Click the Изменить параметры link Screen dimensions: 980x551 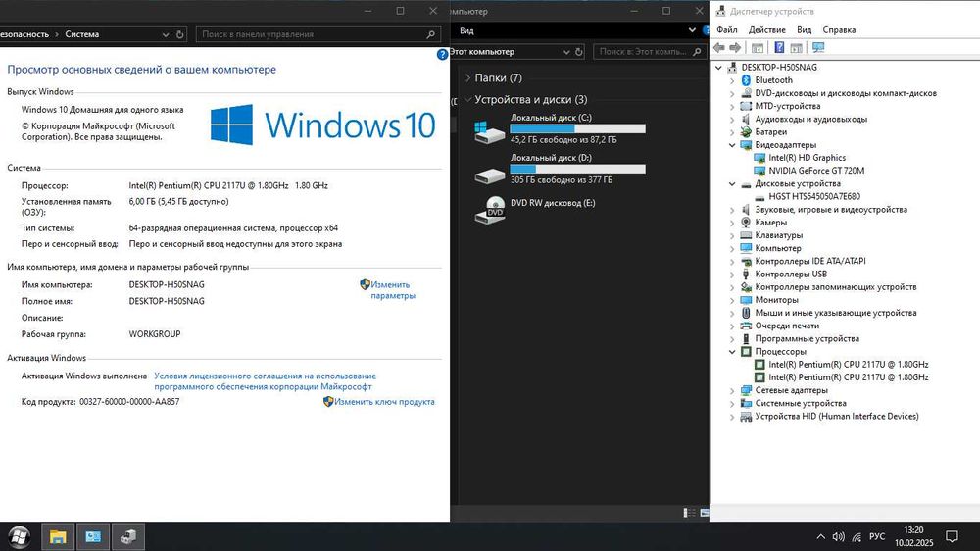coord(393,290)
